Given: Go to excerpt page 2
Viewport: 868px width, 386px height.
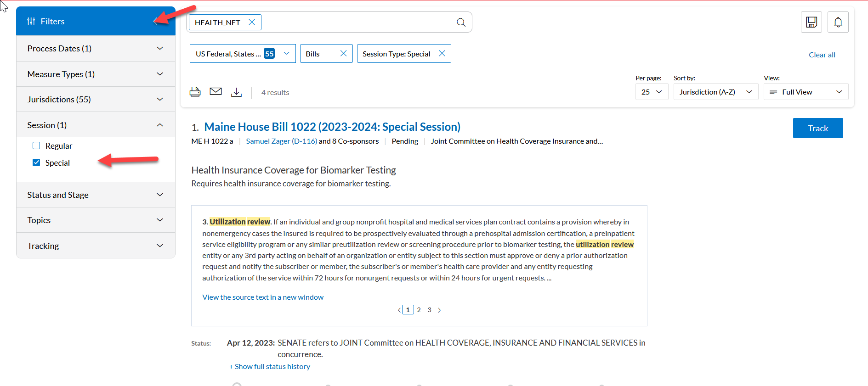Looking at the screenshot, I should pos(419,310).
